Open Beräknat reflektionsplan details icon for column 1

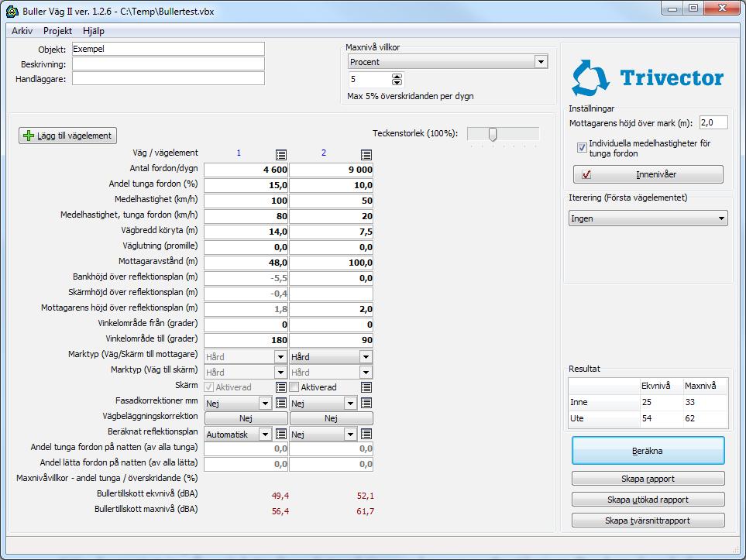tap(280, 434)
